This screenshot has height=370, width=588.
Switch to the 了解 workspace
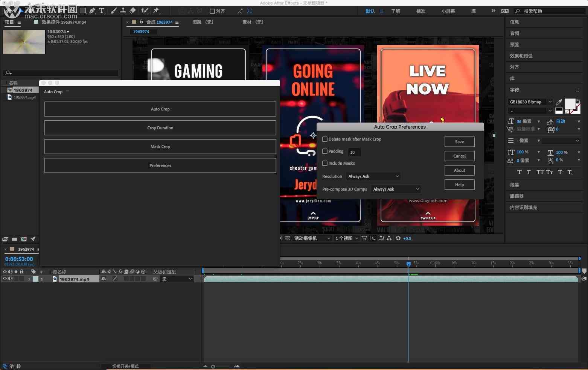(396, 11)
